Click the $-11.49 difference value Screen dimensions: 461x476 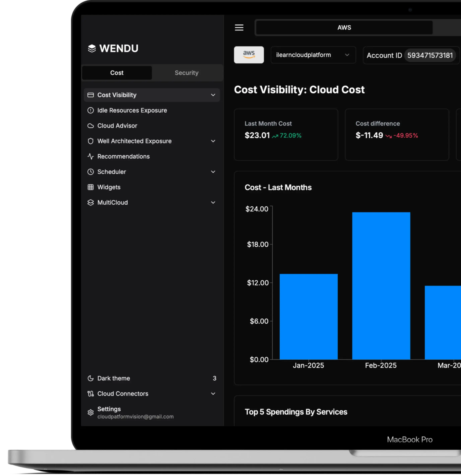coord(369,135)
